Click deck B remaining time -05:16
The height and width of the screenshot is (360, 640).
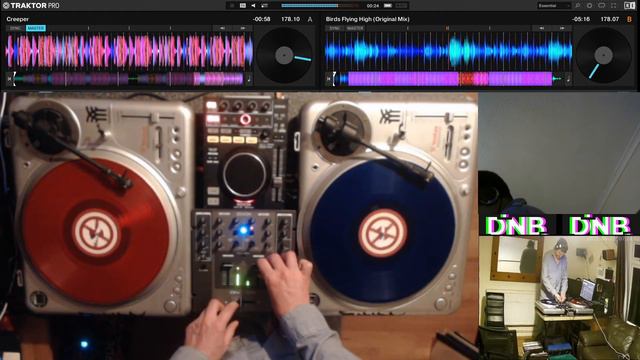pos(581,19)
